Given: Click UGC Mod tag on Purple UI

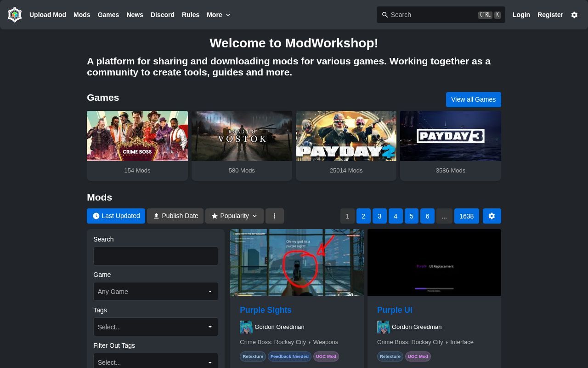Looking at the screenshot, I should (418, 356).
